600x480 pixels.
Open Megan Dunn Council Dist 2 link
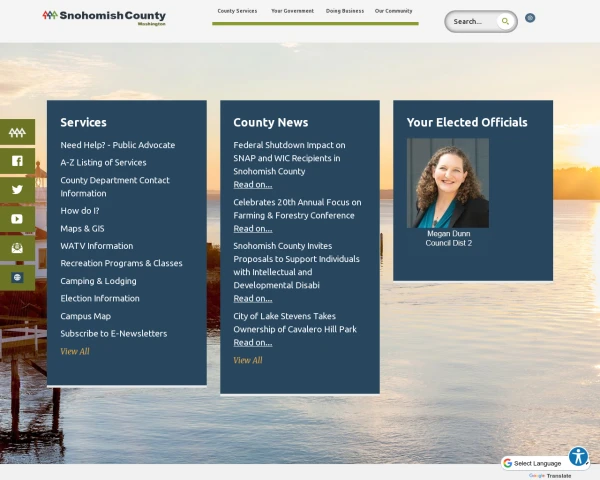(x=448, y=238)
